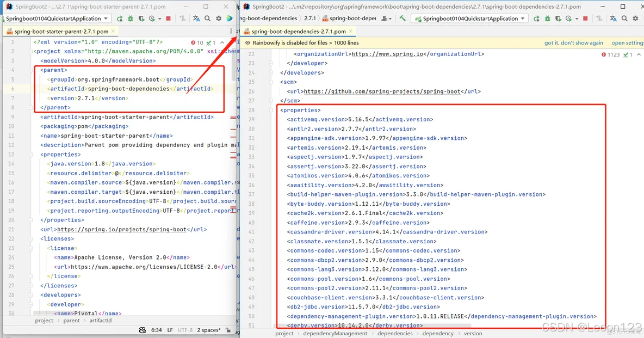Click spring-boot-dependencies artifactId text on line 6
This screenshot has width=644, height=338.
(128, 89)
